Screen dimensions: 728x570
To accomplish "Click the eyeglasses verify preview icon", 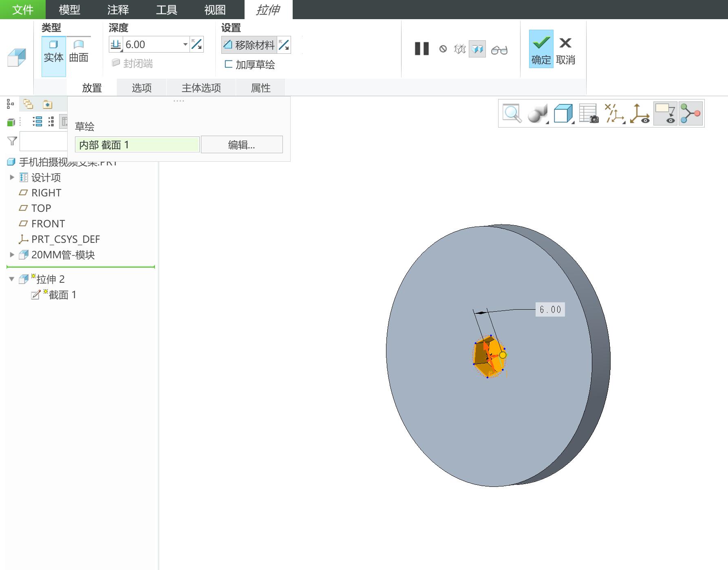I will click(x=499, y=50).
